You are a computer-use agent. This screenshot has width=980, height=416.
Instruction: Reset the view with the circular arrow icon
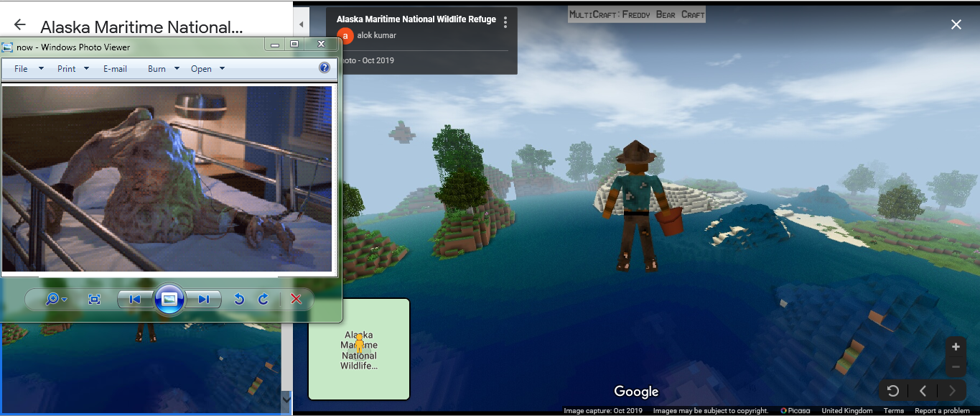pos(893,391)
